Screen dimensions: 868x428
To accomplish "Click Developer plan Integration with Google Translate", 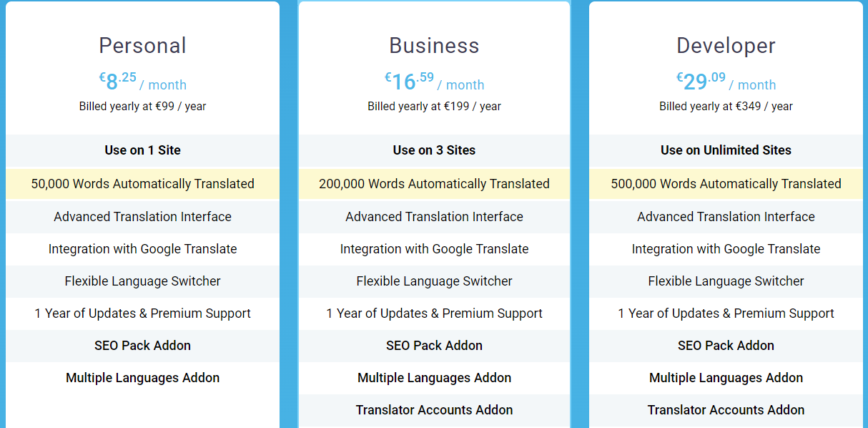I will 726,249.
